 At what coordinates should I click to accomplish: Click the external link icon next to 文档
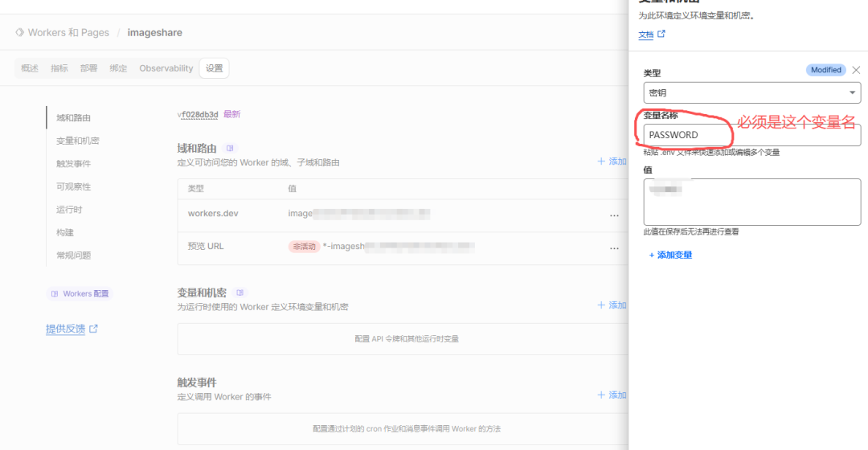pyautogui.click(x=661, y=35)
